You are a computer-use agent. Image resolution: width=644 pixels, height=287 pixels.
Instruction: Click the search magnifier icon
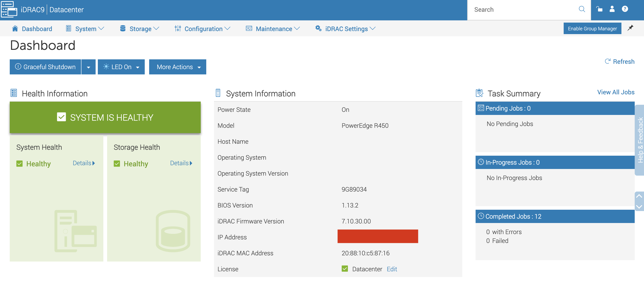click(582, 9)
